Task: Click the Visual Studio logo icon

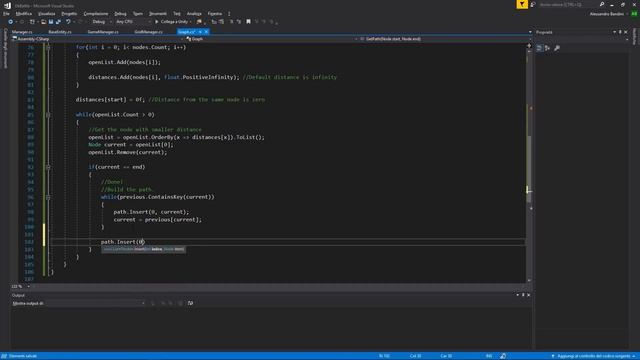Action: [7, 5]
